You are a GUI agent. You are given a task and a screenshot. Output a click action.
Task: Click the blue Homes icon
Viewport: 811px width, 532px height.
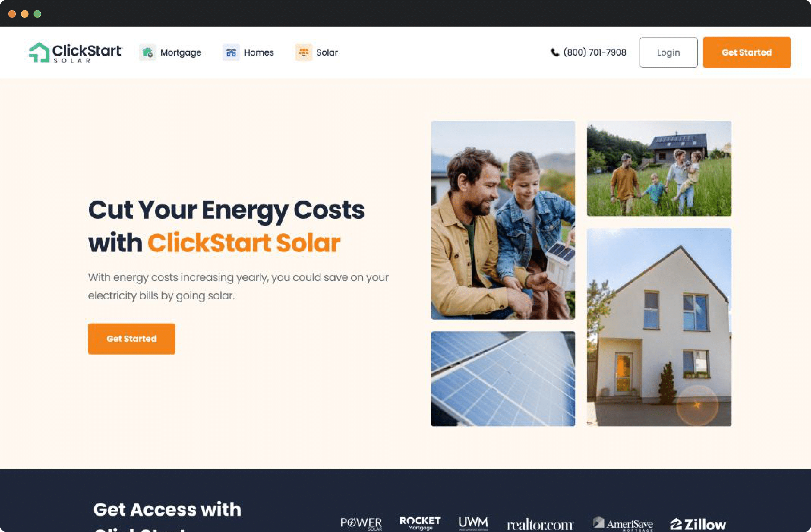coord(231,52)
